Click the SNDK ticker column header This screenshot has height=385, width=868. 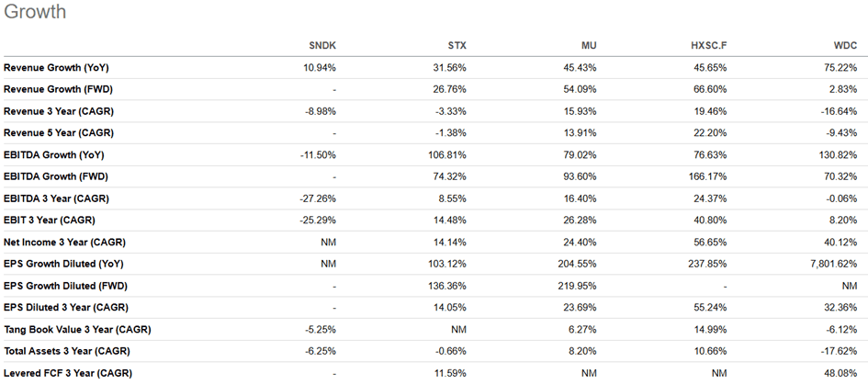click(321, 46)
